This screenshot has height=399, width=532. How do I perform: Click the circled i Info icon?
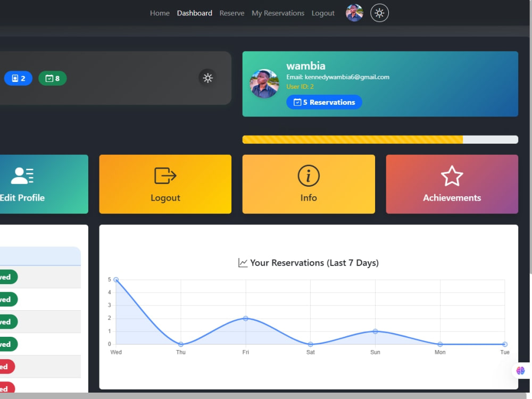(309, 176)
